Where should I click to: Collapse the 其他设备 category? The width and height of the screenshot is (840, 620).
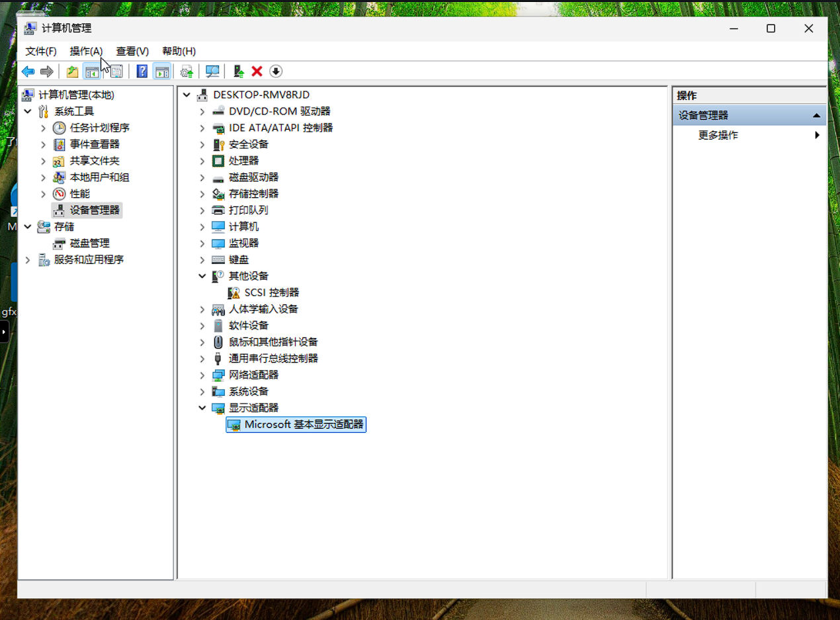tap(202, 276)
